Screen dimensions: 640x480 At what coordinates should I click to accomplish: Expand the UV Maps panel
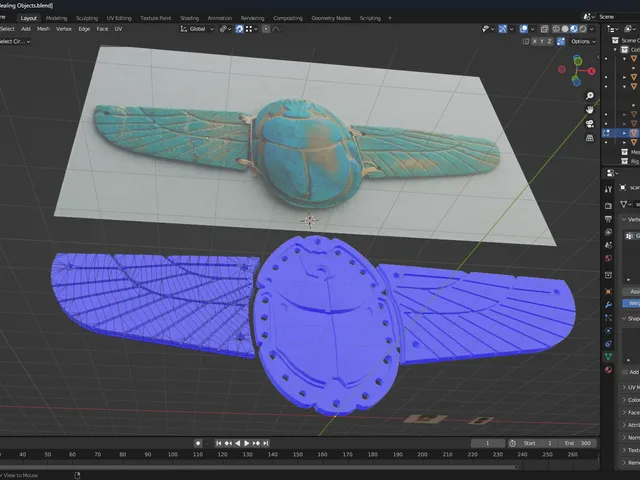click(x=631, y=387)
